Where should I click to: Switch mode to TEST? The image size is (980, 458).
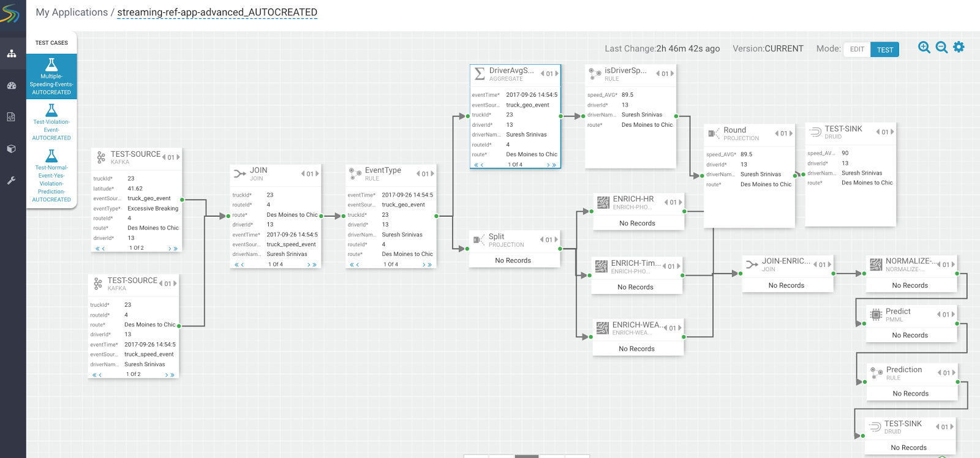click(x=885, y=50)
